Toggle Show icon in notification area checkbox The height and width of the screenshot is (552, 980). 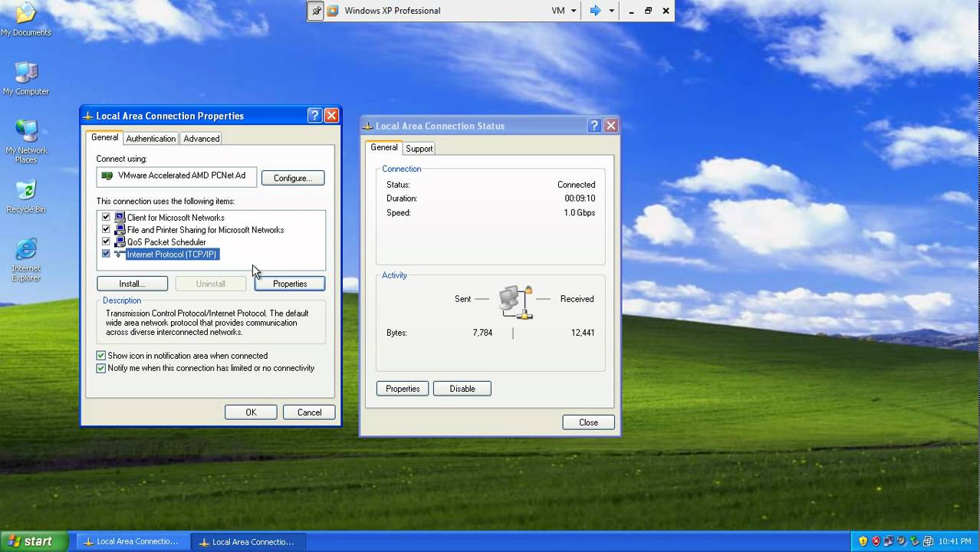pyautogui.click(x=100, y=356)
